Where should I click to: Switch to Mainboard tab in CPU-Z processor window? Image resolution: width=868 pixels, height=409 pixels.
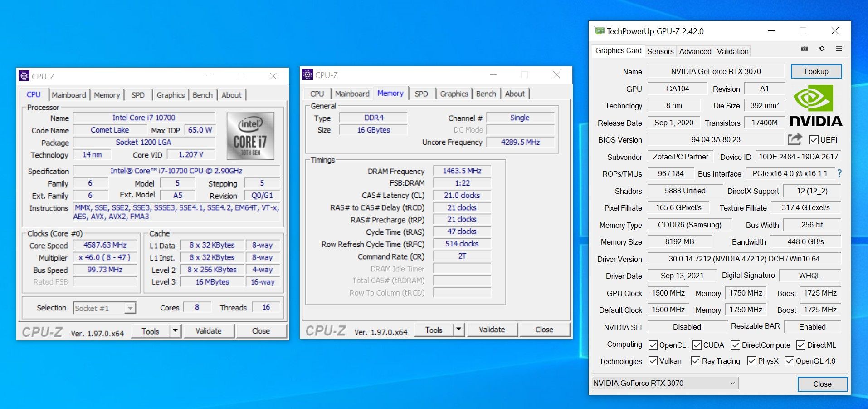69,95
